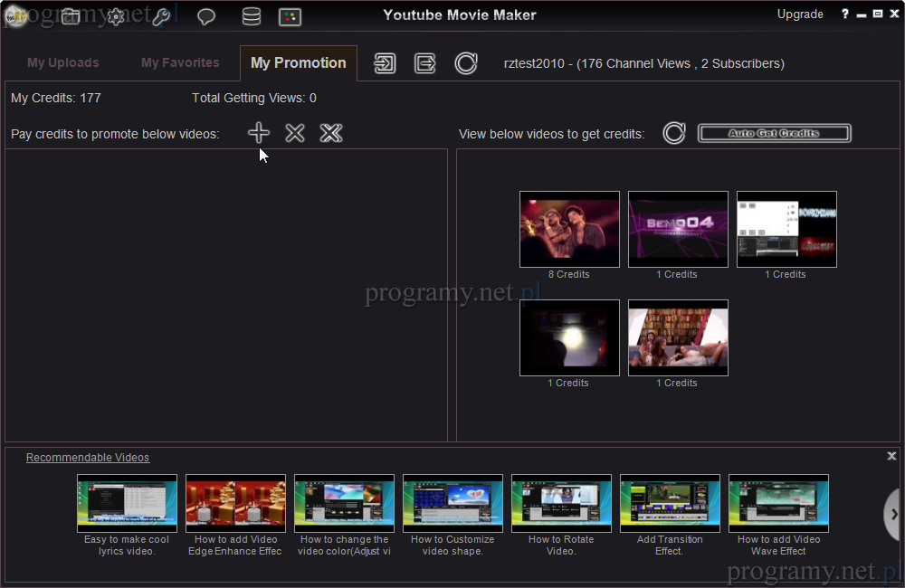The height and width of the screenshot is (588, 905).
Task: Open the wrench tools icon in top bar
Action: 161,16
